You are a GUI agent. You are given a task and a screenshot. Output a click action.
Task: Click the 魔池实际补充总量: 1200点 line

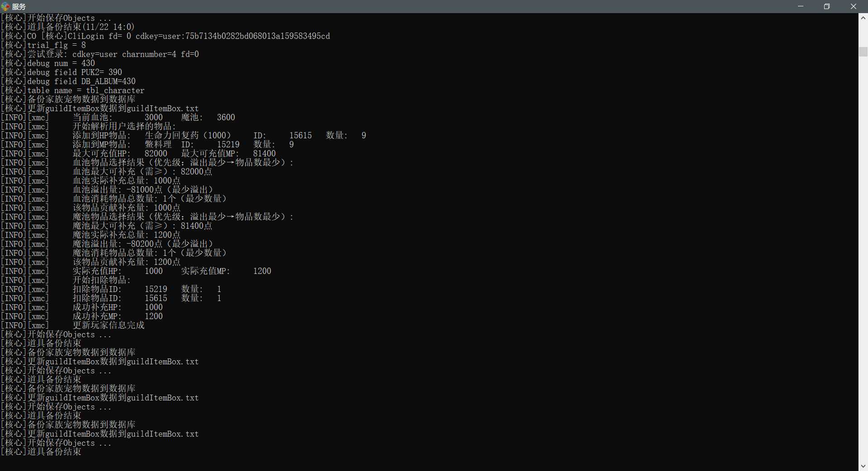[x=91, y=235]
